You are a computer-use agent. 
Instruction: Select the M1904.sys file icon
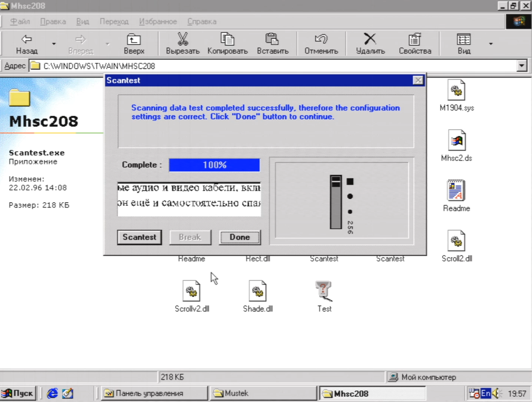456,90
